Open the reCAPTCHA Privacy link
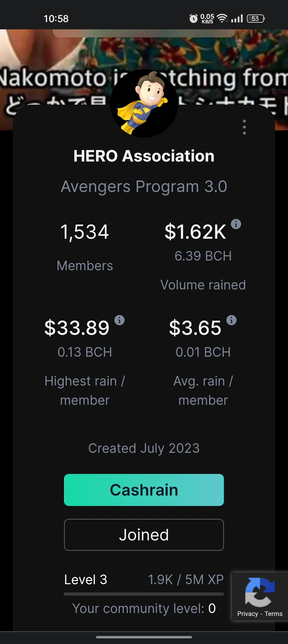Image resolution: width=288 pixels, height=644 pixels. 247,614
